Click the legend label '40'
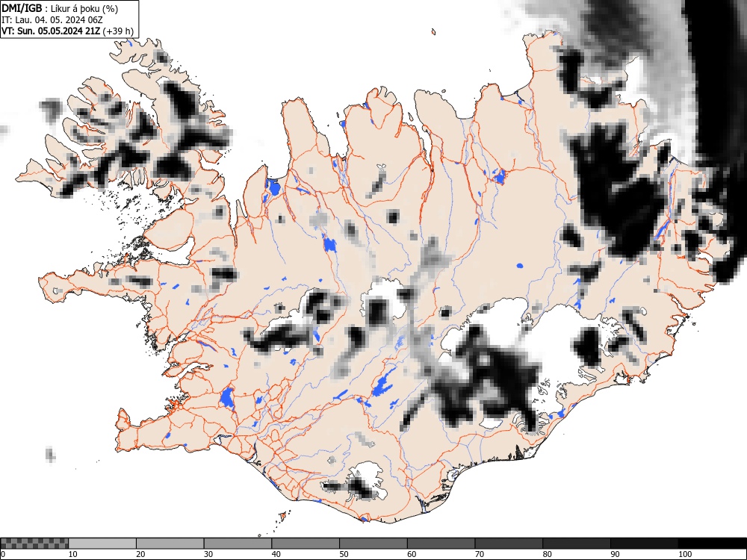The width and height of the screenshot is (747, 560). [276, 554]
